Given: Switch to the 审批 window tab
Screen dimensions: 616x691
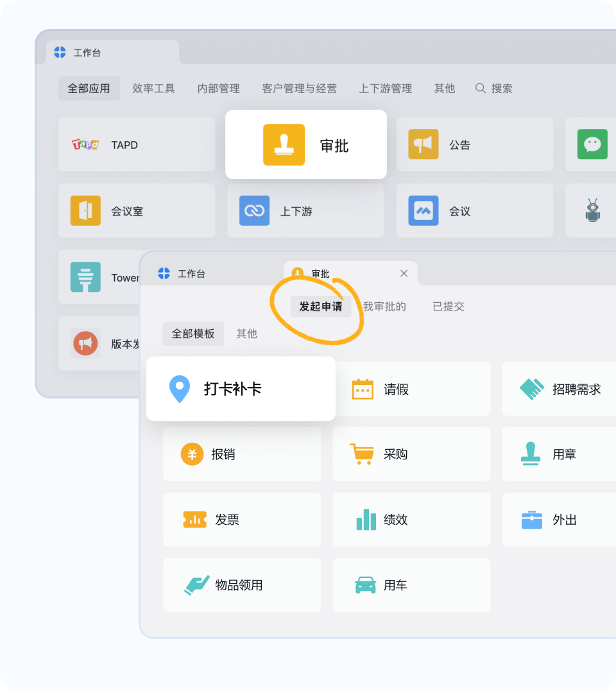Looking at the screenshot, I should click(x=350, y=273).
